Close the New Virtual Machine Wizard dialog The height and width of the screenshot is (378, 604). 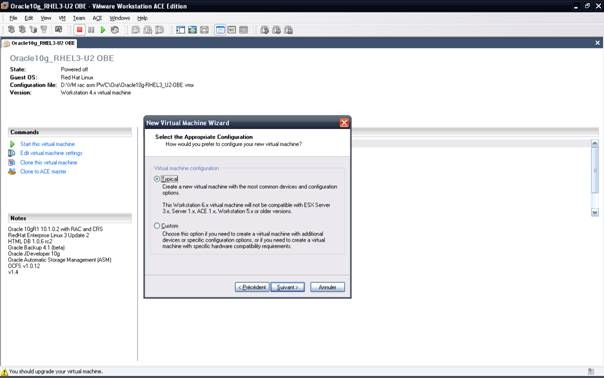click(x=344, y=123)
